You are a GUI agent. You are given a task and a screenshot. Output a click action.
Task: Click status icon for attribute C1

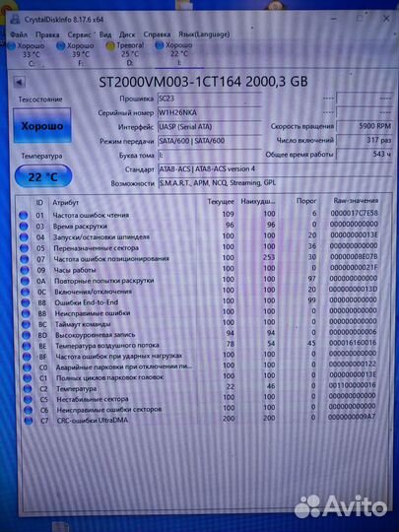[x=28, y=378]
